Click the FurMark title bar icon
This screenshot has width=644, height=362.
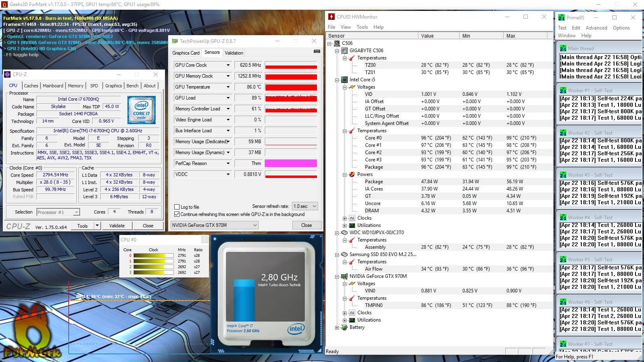coord(4,4)
